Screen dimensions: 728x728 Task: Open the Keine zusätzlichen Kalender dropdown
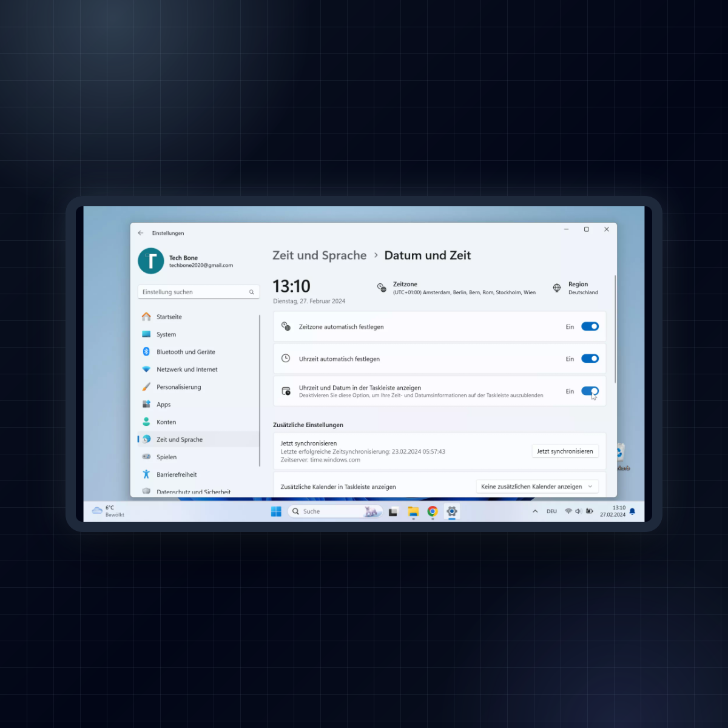[x=538, y=487]
